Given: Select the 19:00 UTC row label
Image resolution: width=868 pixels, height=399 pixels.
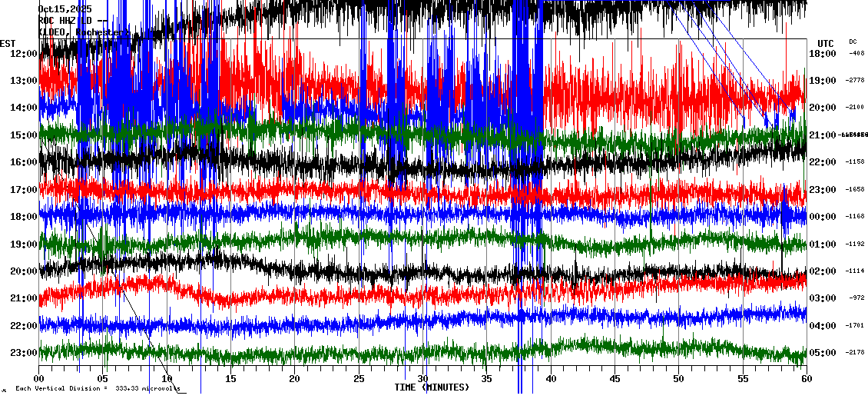Looking at the screenshot, I should (823, 81).
